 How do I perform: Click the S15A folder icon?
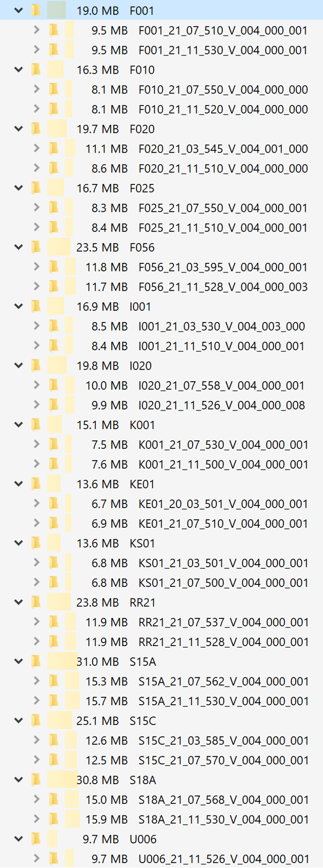(x=35, y=661)
